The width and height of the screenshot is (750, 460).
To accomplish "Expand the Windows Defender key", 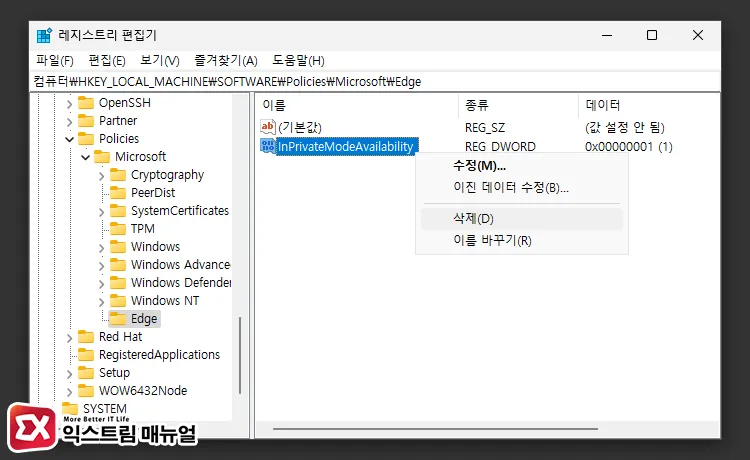I will (x=101, y=284).
